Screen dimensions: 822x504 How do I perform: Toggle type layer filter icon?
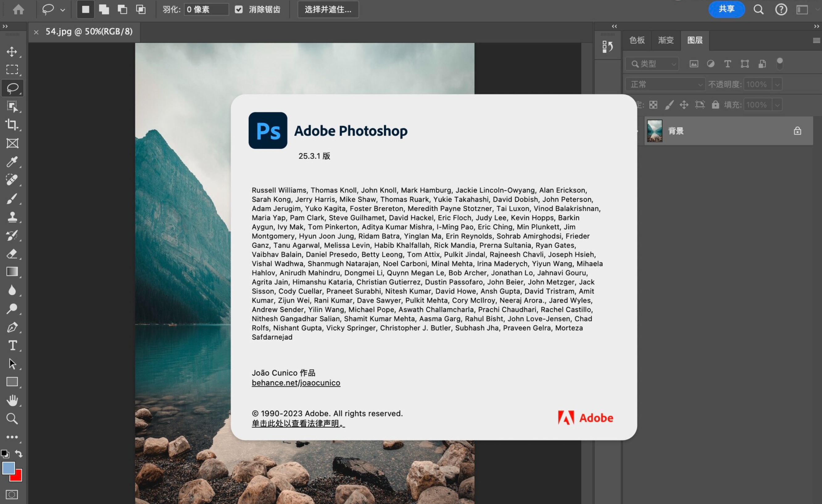(x=728, y=64)
